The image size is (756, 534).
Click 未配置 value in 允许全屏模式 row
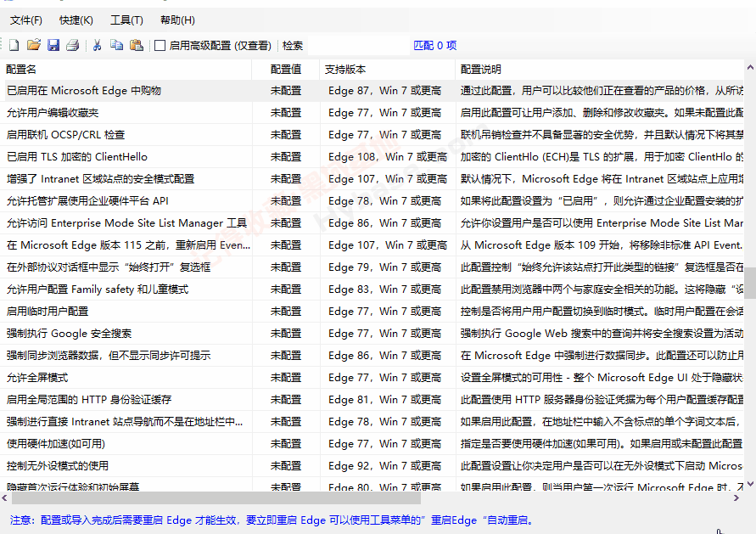286,378
